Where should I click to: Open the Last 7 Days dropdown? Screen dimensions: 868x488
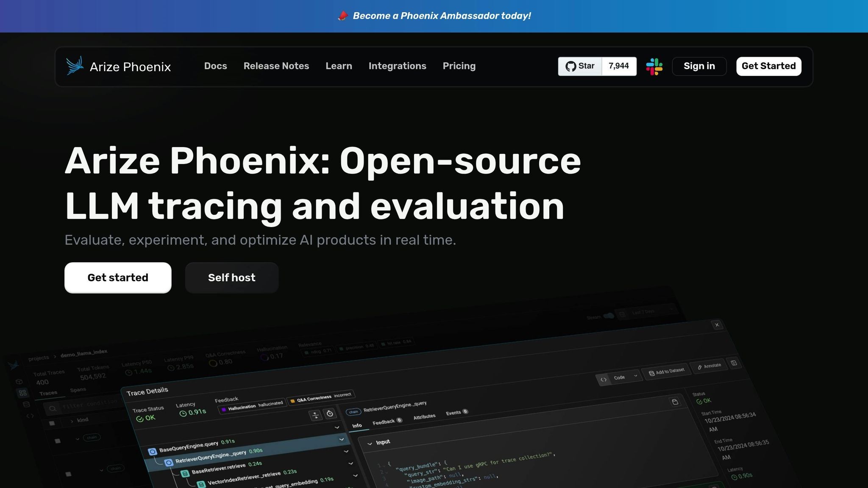(x=643, y=312)
